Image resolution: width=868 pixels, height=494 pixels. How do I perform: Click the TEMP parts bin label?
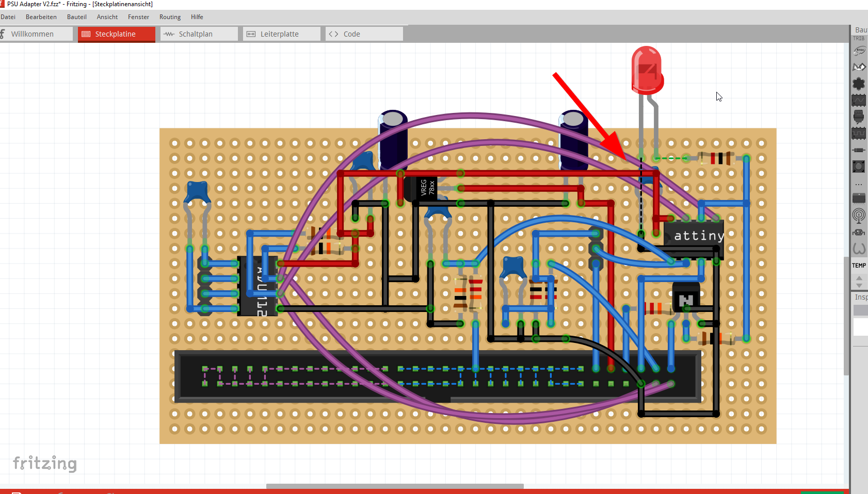point(859,266)
